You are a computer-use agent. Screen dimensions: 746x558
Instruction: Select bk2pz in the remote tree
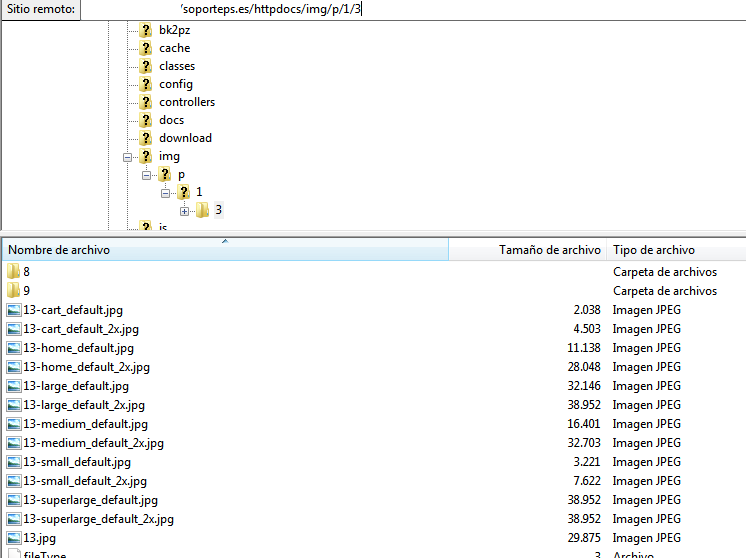[x=175, y=30]
